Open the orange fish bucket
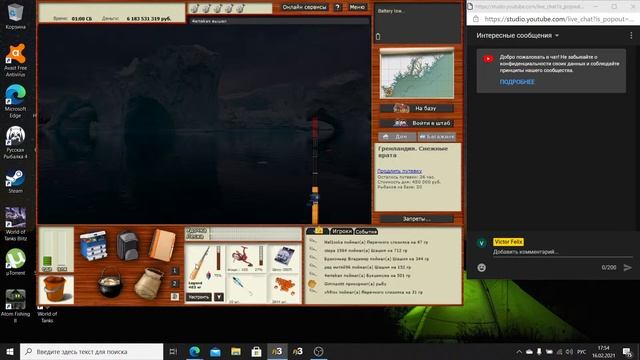Image resolution: width=640 pixels, height=360 pixels. 56,289
